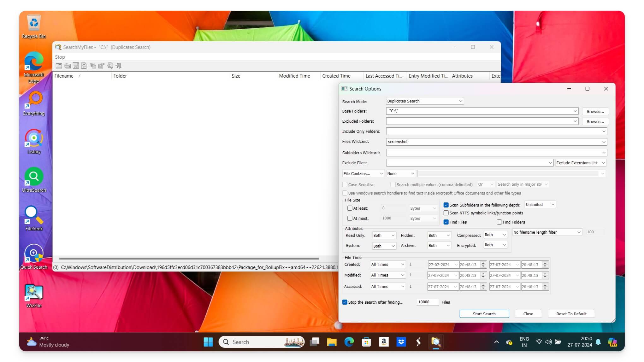Expand the Read Only attribute dropdown
The image size is (644, 362).
[x=384, y=236]
